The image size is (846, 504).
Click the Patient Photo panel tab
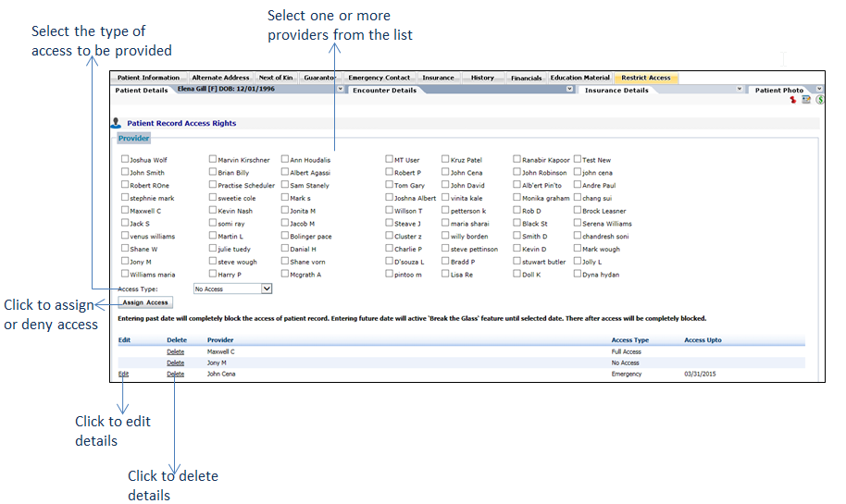(x=779, y=90)
